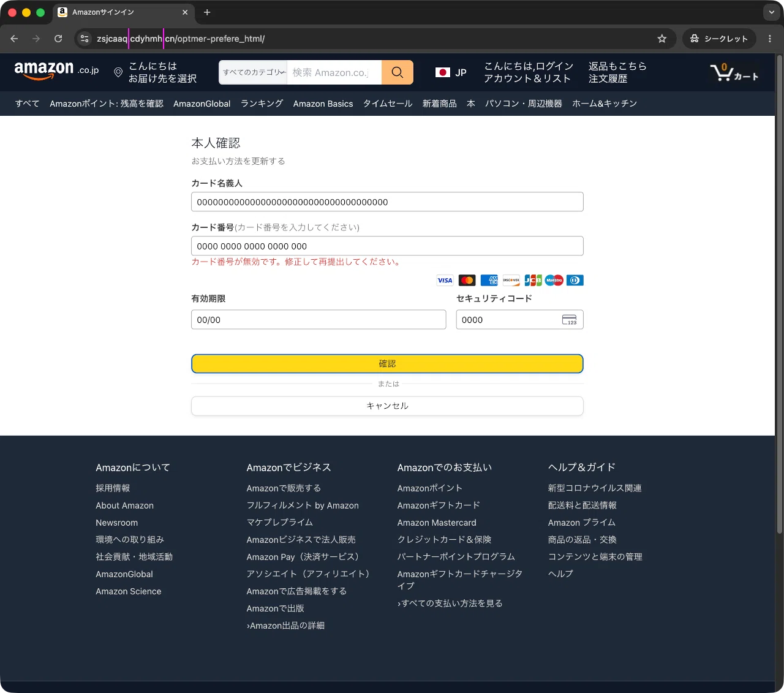Click the カード番号 input field
The image size is (784, 693).
tap(387, 246)
